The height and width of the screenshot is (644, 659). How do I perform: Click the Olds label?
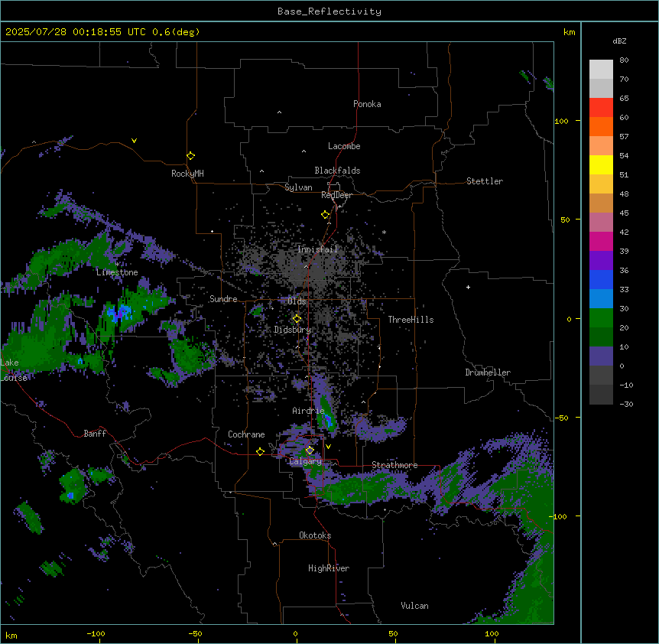pos(297,301)
